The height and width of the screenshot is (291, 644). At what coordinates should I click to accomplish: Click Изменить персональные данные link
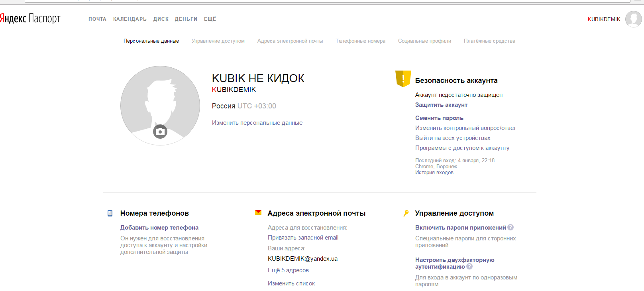pyautogui.click(x=257, y=123)
